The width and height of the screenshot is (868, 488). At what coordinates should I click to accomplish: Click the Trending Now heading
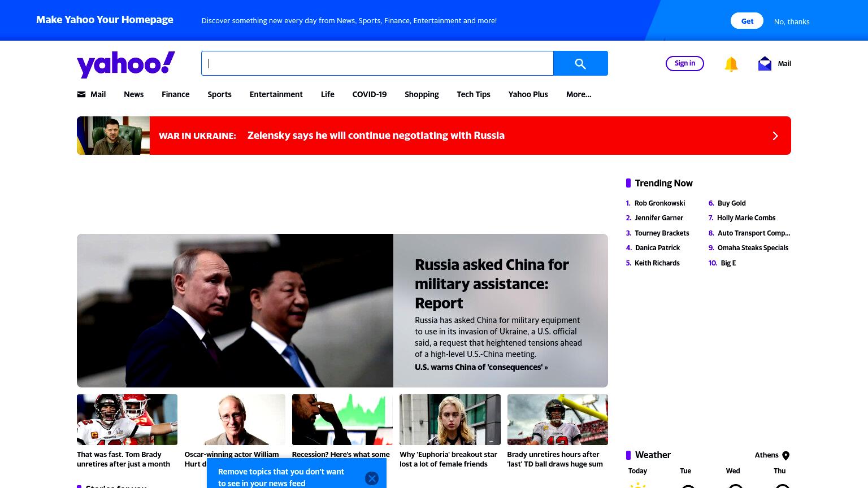[x=663, y=183]
